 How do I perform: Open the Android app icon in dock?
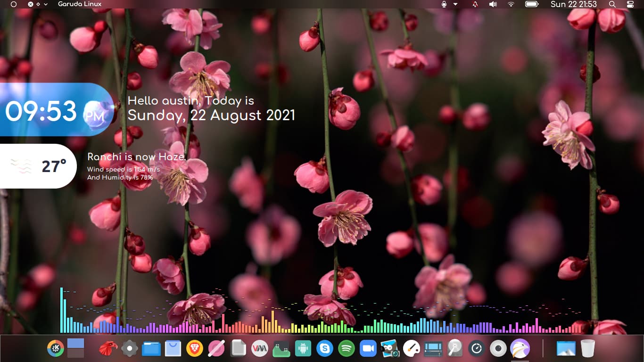pos(303,349)
